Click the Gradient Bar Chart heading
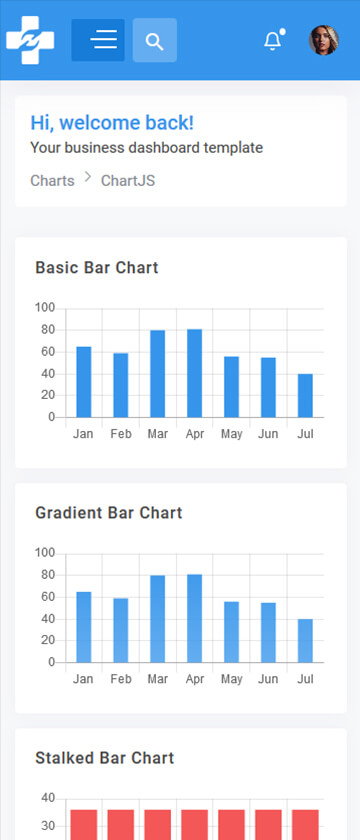The height and width of the screenshot is (840, 360). coord(109,513)
